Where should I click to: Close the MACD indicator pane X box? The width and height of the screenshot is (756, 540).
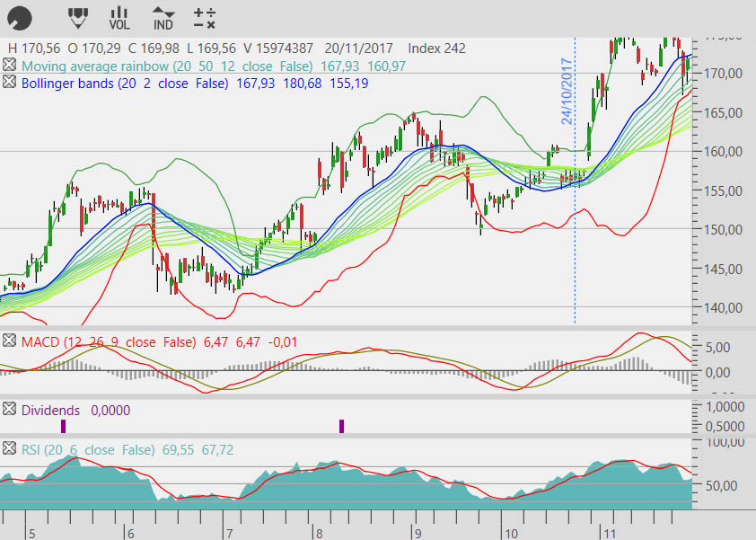[x=9, y=341]
